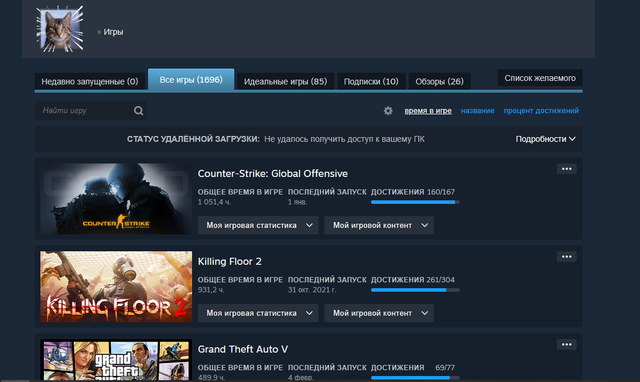The width and height of the screenshot is (640, 382).
Task: Open Counter-Strike: Global Offensive title
Action: (x=273, y=173)
